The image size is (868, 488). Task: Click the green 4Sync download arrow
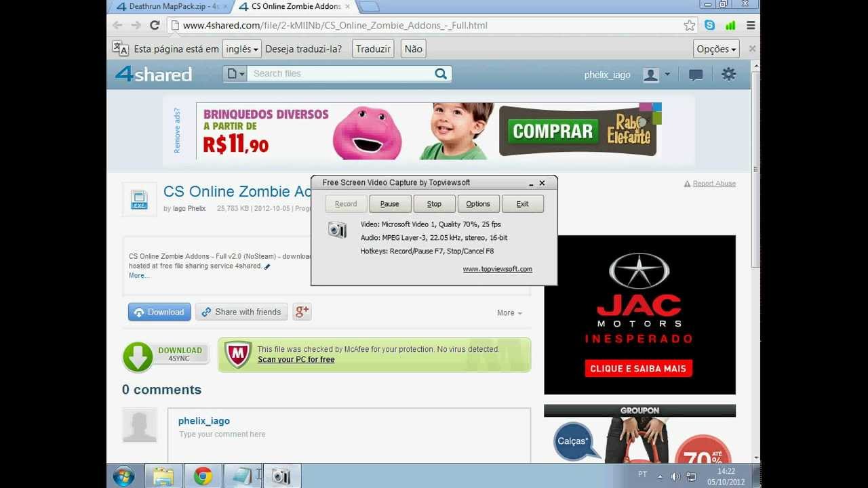click(138, 357)
